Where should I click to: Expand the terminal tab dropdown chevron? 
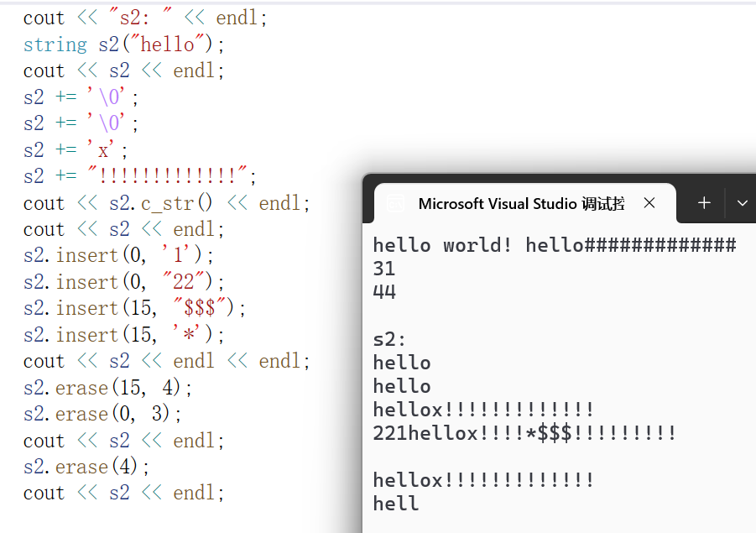point(742,203)
